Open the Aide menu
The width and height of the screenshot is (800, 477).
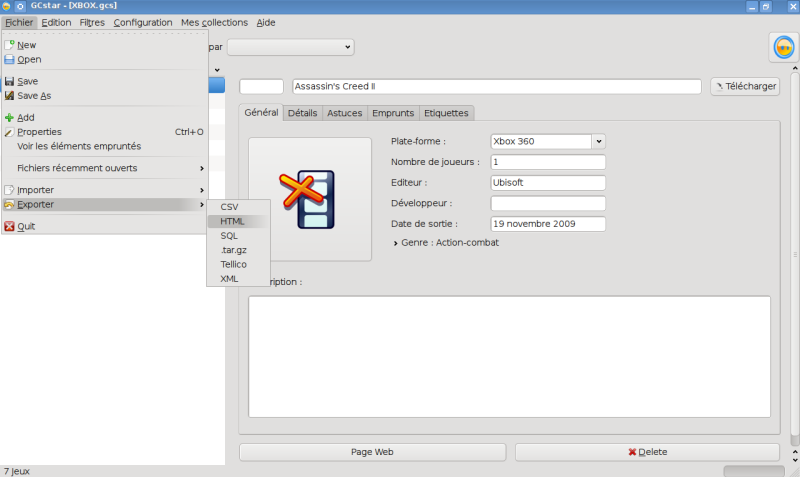pyautogui.click(x=266, y=22)
